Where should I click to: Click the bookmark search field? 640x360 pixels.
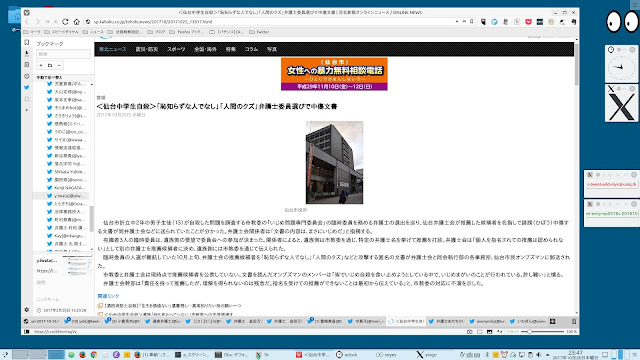63,54
